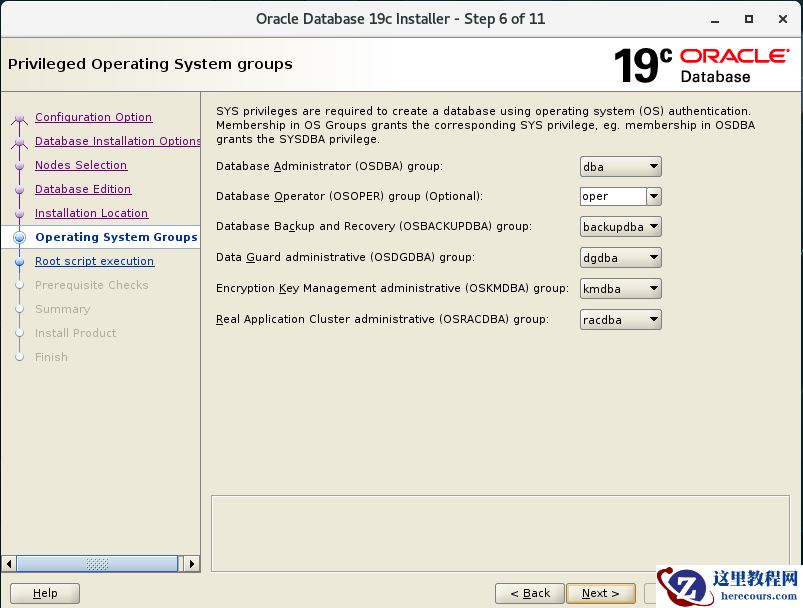Open the Database Edition step
The image size is (803, 608).
[x=83, y=189]
